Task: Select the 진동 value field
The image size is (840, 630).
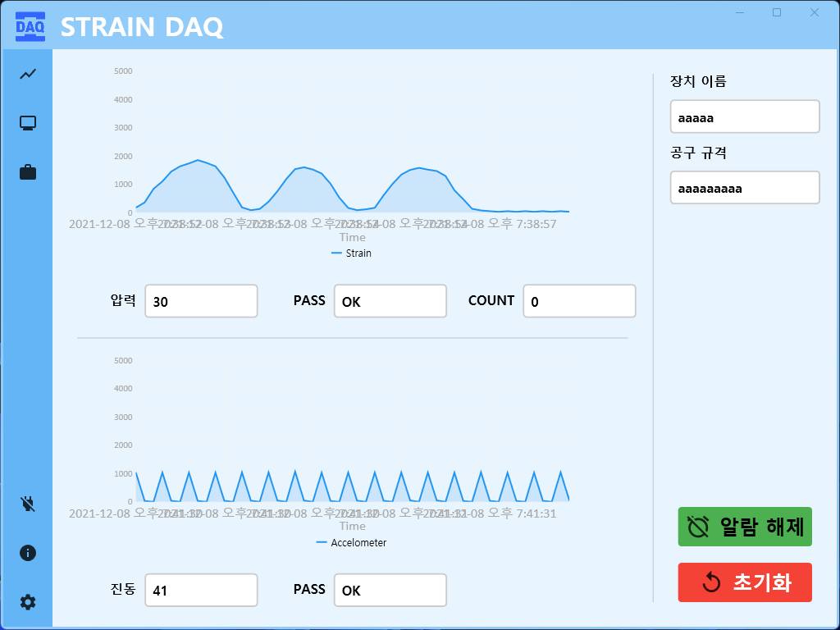Action: 202,591
